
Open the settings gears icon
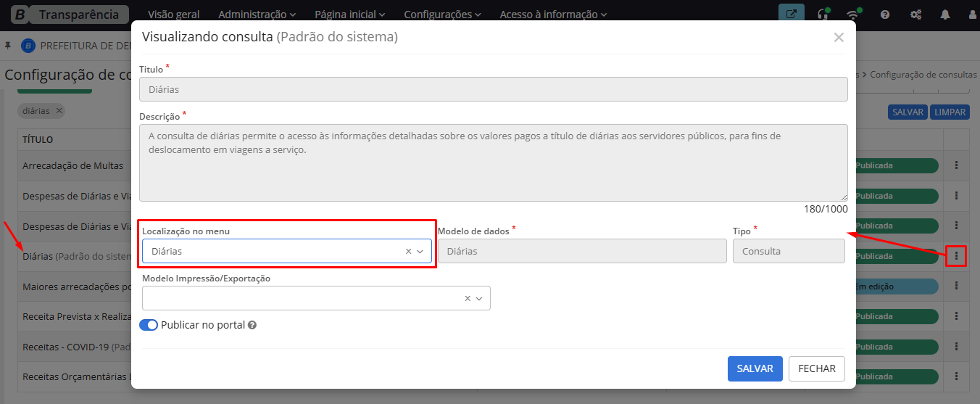(x=915, y=15)
